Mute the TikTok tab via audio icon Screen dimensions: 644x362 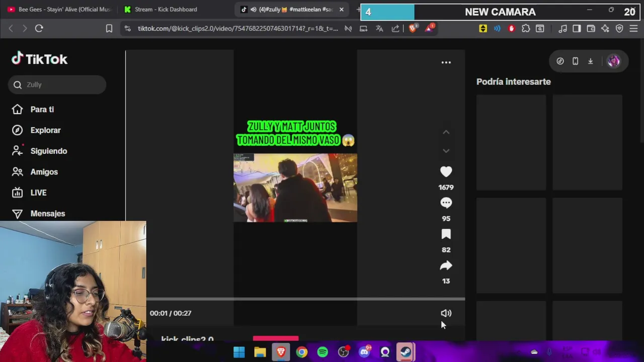tap(254, 10)
